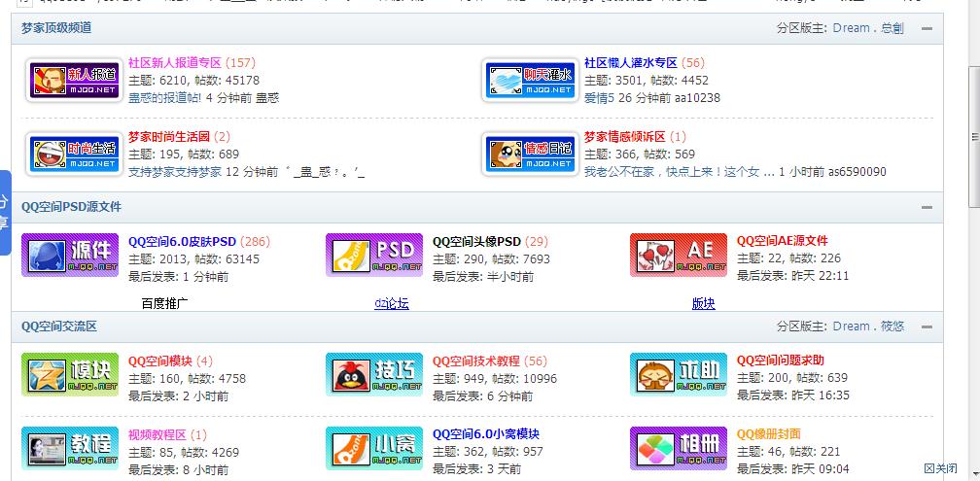Click 最后发表: 半小时前 under 头像PSD
The height and width of the screenshot is (481, 980).
483,276
